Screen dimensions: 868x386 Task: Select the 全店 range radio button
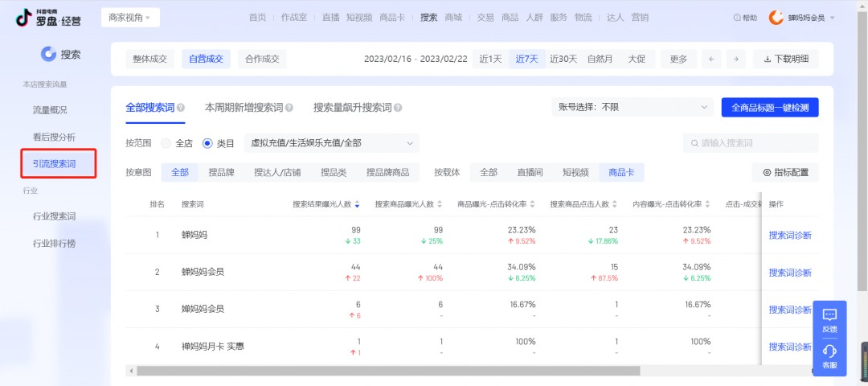[166, 143]
